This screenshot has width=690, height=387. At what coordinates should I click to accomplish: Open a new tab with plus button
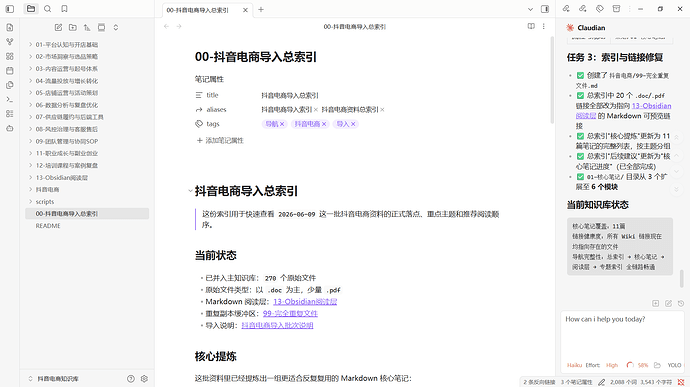point(261,9)
